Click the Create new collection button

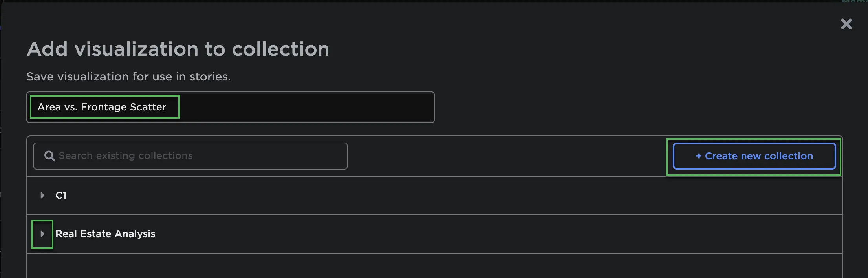(x=754, y=156)
